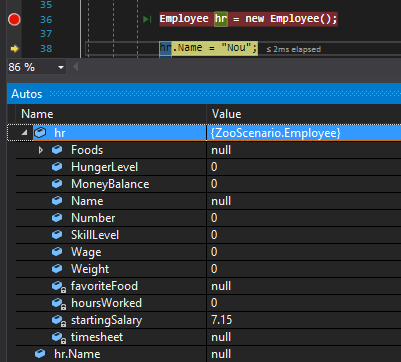Select the Wage row
The height and width of the screenshot is (362, 401).
tap(208, 252)
